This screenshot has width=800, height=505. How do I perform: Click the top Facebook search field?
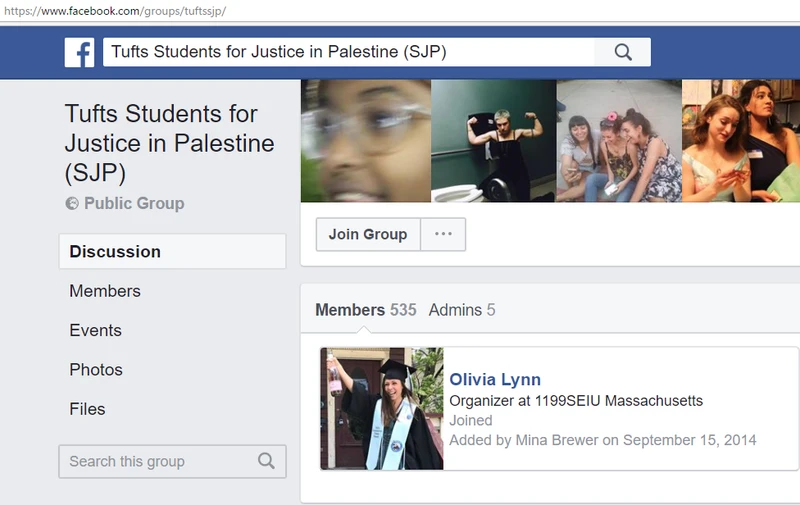coord(348,52)
